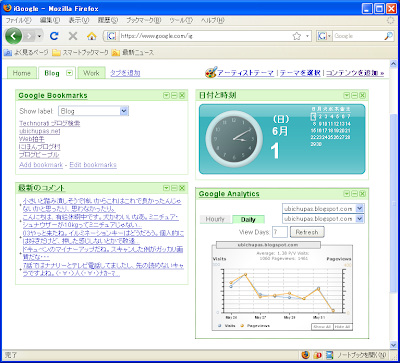
Task: Close the Google Analytics gadget
Action: (362, 194)
